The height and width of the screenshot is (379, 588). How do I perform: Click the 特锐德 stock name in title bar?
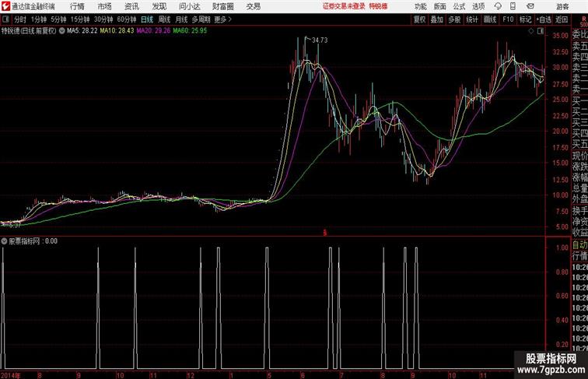378,6
